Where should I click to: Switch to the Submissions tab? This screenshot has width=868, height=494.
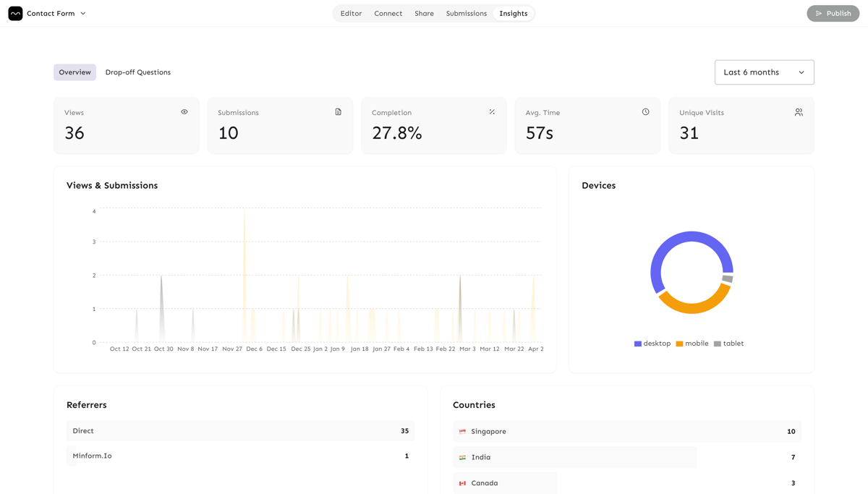(x=466, y=14)
